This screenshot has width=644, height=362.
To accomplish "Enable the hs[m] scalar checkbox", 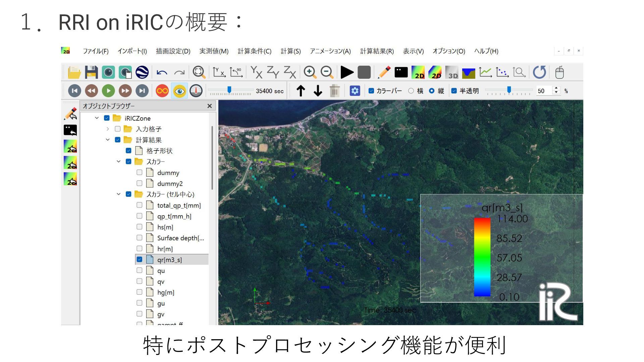I will click(140, 227).
